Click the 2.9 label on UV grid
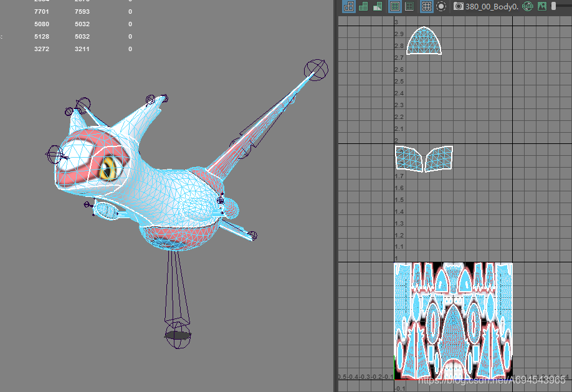The image size is (572, 392). click(x=399, y=34)
